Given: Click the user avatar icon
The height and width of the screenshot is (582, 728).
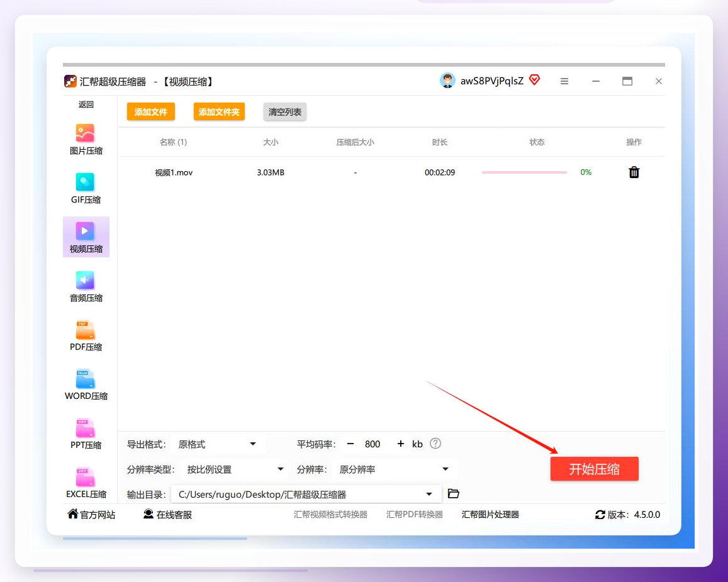Looking at the screenshot, I should (x=447, y=81).
